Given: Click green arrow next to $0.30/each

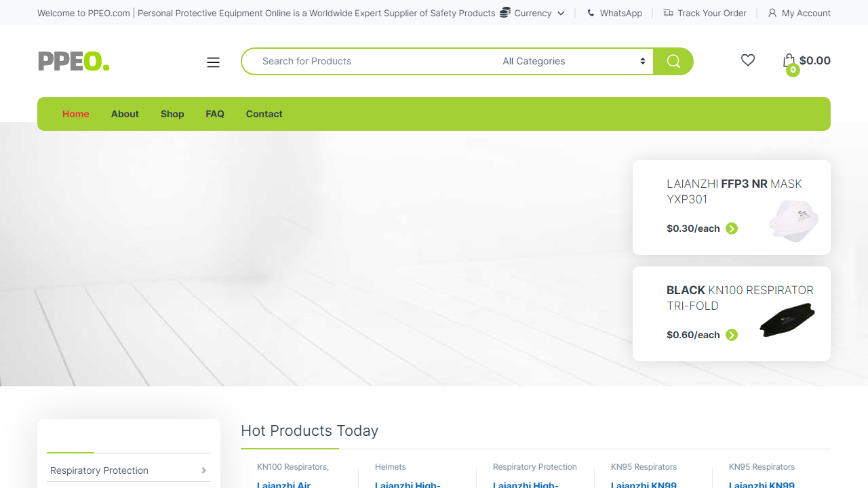Looking at the screenshot, I should (x=732, y=228).
